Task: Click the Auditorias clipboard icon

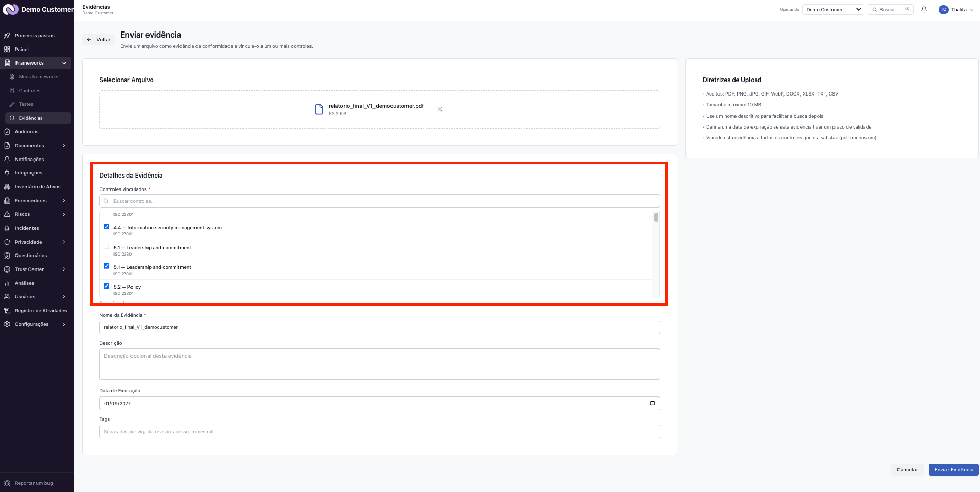Action: tap(7, 132)
